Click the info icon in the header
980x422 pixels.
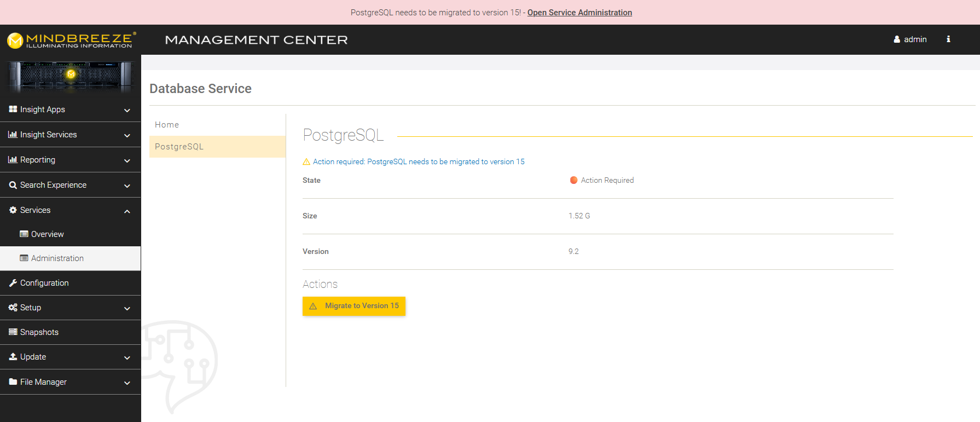click(x=948, y=39)
